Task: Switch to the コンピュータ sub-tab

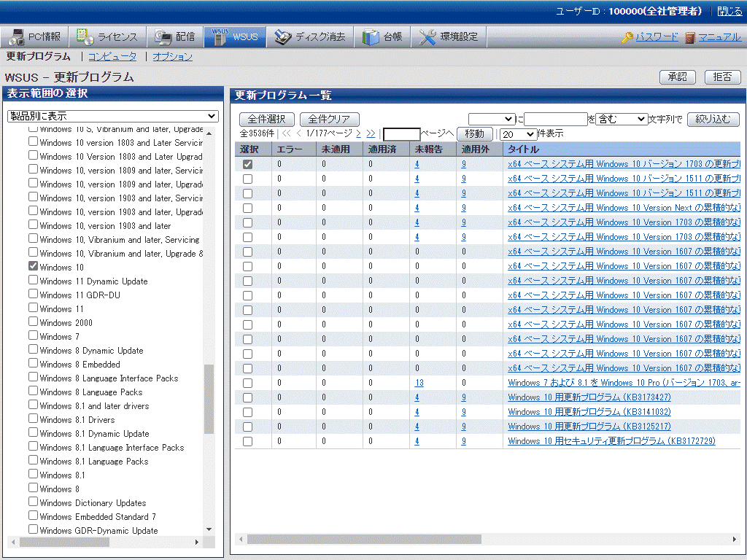Action: 112,56
